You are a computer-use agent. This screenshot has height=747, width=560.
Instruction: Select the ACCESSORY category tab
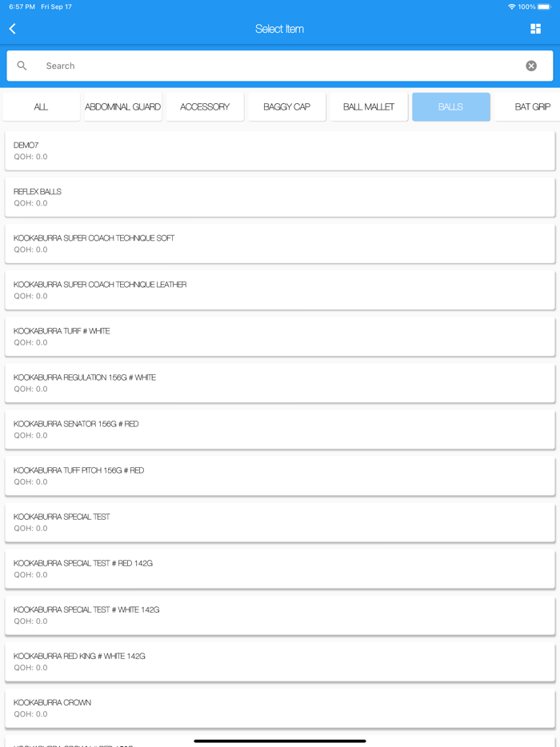[x=205, y=106]
